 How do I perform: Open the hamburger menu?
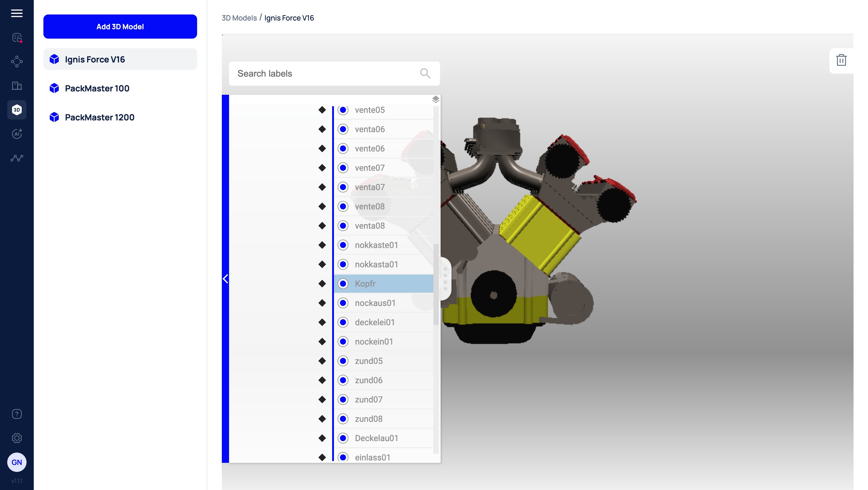[17, 13]
